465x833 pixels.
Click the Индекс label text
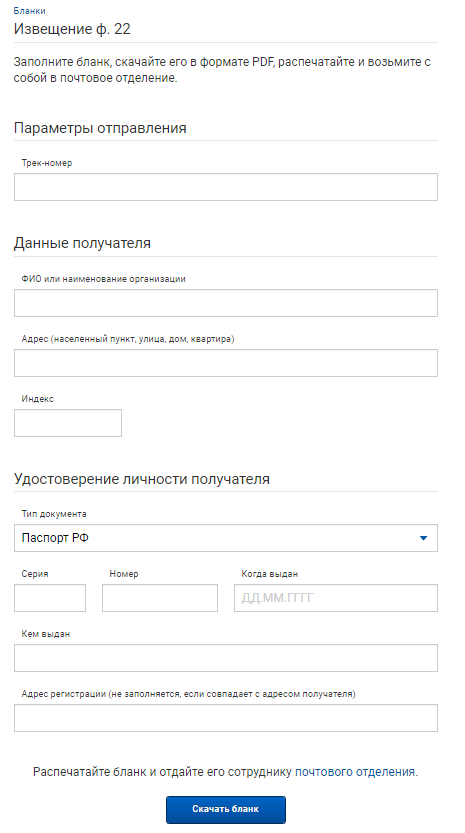[38, 399]
